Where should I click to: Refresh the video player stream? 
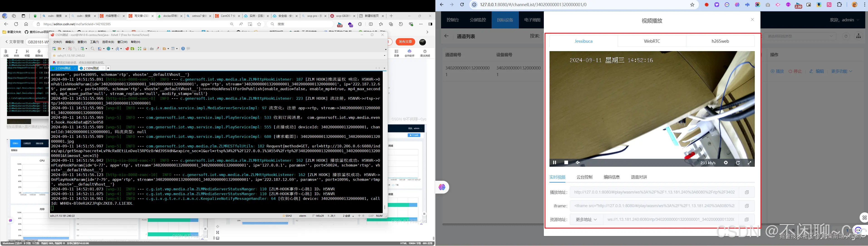point(738,163)
